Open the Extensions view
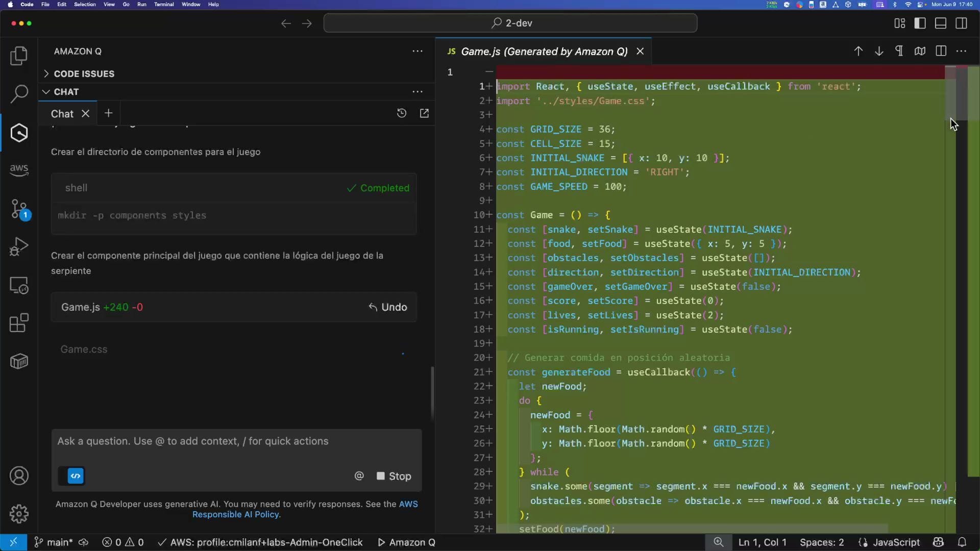Viewport: 980px width, 551px height. (19, 323)
